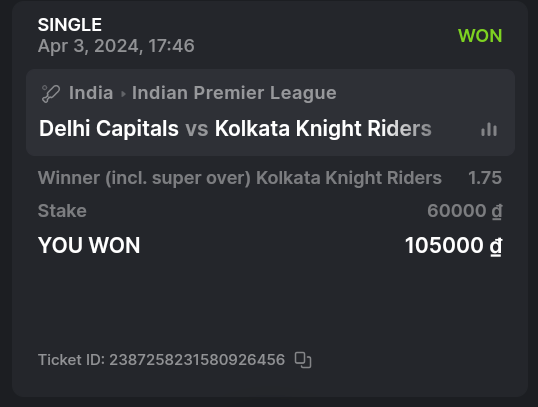538x407 pixels.
Task: Select the Kolkata Knight Riders team name
Action: click(x=323, y=128)
